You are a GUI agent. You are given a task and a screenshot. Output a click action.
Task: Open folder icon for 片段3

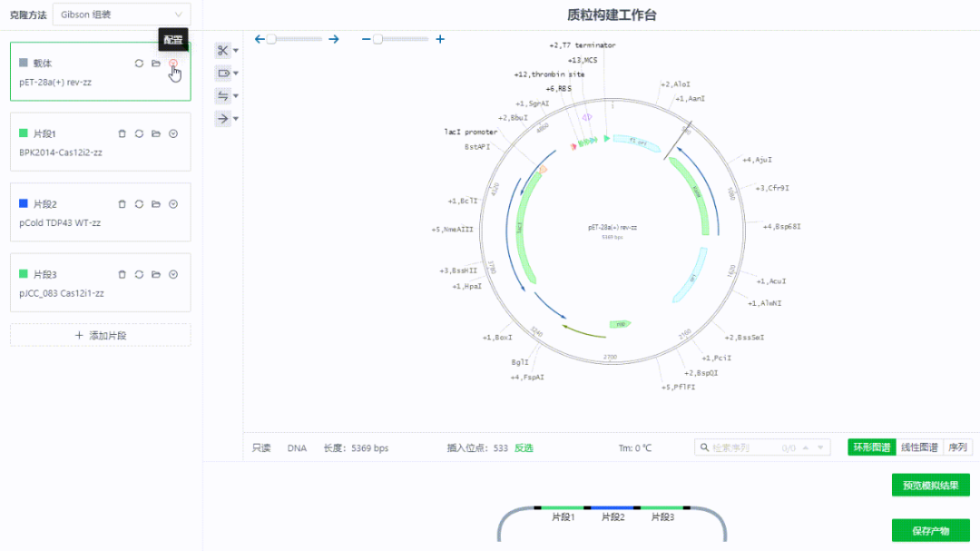[x=156, y=274]
